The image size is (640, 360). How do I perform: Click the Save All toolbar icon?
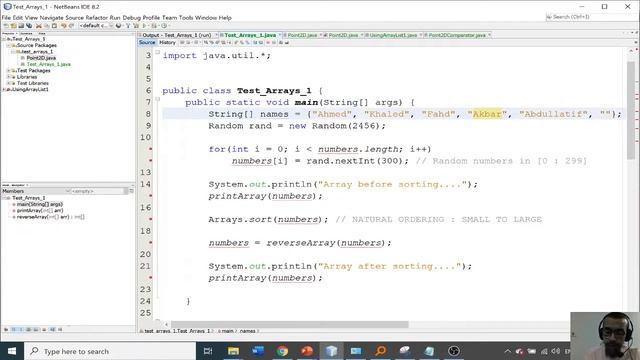click(29, 26)
